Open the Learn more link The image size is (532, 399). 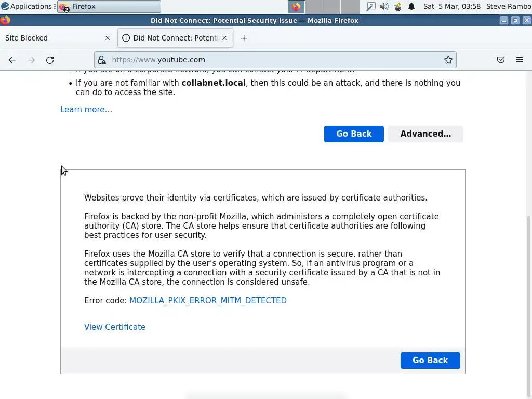(x=86, y=109)
